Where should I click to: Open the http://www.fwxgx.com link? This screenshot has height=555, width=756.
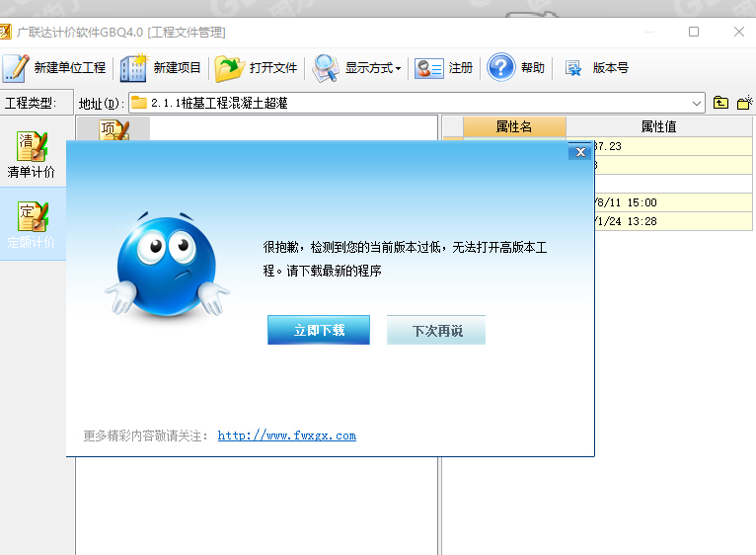287,436
